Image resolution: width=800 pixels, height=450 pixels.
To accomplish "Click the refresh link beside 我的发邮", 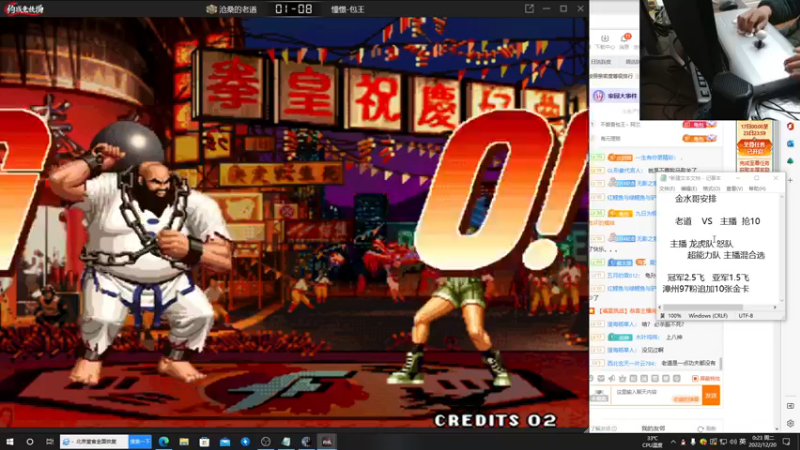I will pyautogui.click(x=707, y=429).
